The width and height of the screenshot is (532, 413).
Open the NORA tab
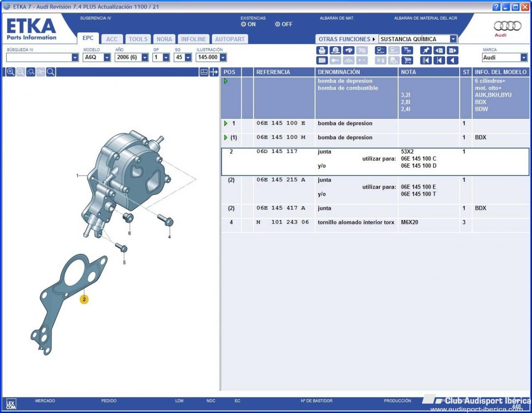point(164,39)
